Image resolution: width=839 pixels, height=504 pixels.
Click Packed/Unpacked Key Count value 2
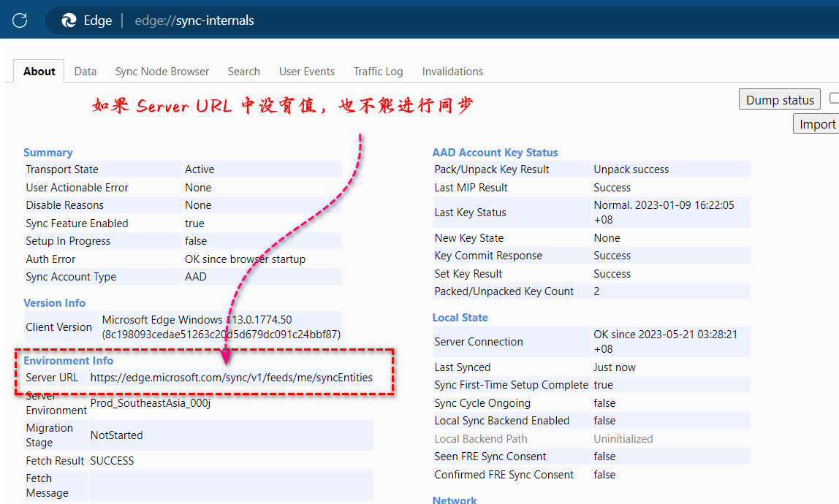click(x=596, y=291)
